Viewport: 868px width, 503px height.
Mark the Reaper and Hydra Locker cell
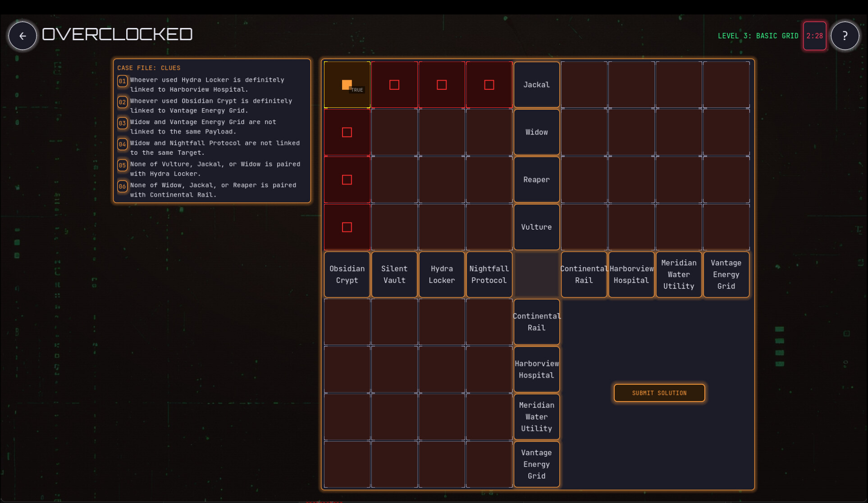[442, 180]
